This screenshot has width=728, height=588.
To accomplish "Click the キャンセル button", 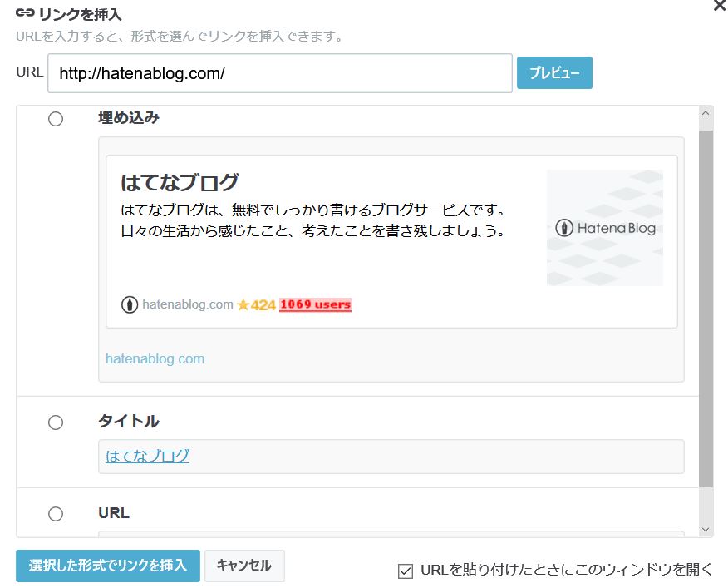I will [244, 566].
